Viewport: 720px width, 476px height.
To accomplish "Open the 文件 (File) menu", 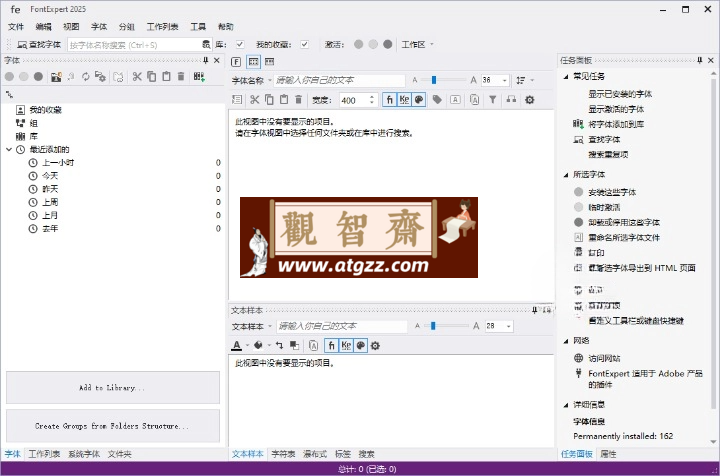I will point(16,27).
